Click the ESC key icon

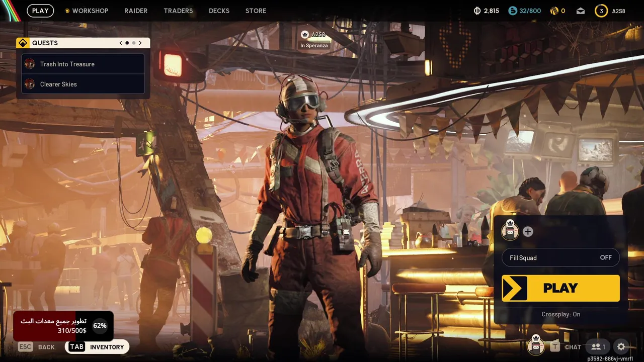pyautogui.click(x=25, y=346)
